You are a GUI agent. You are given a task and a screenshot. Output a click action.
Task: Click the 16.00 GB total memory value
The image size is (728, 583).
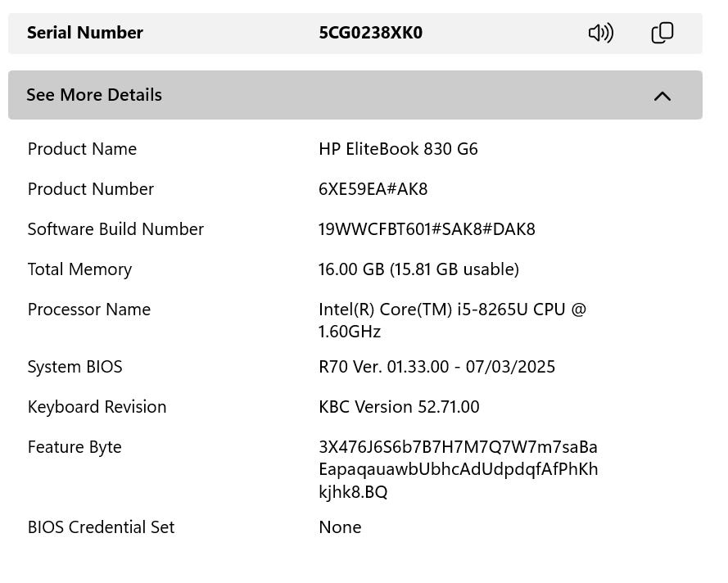click(x=418, y=269)
